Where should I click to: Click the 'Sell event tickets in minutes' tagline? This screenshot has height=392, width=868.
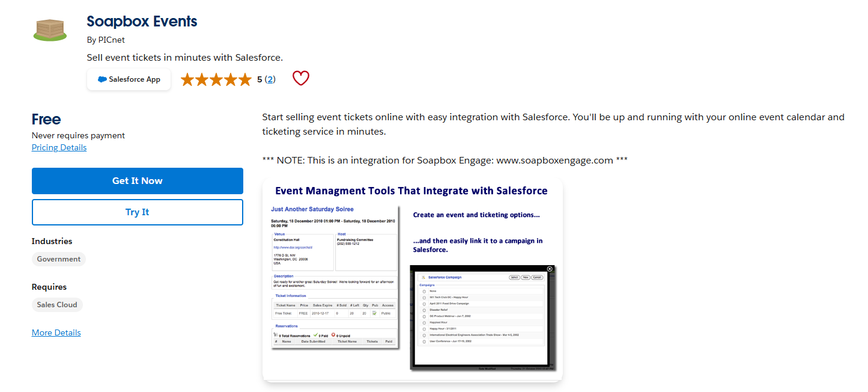pyautogui.click(x=184, y=57)
